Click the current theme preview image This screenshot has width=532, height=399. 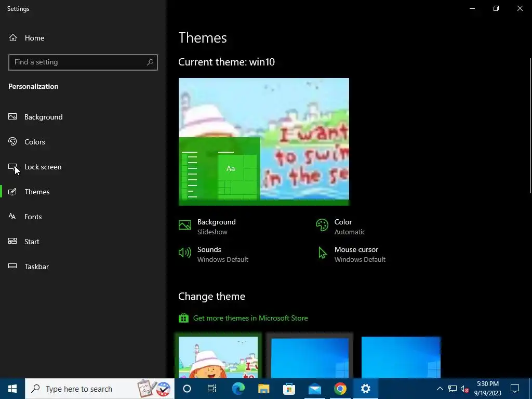(263, 141)
